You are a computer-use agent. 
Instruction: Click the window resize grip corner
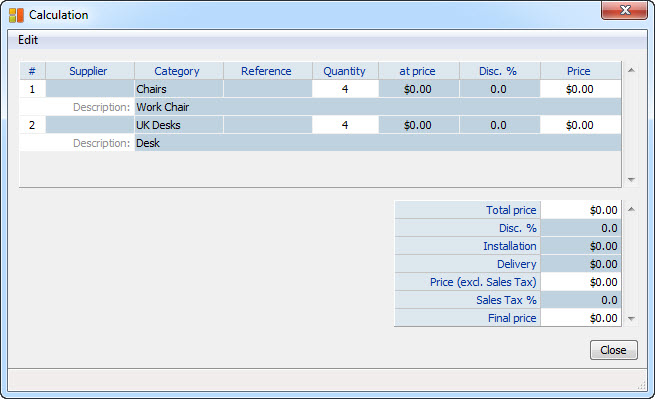coord(641,386)
